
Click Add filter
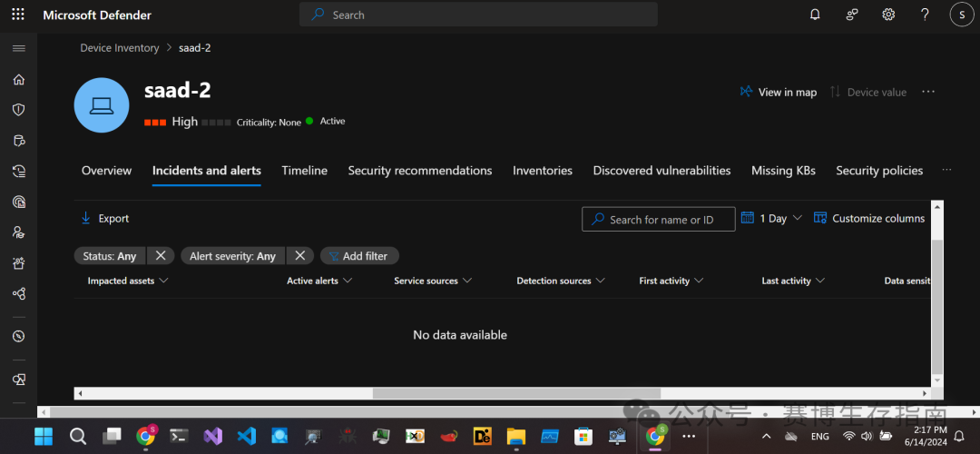coord(359,256)
